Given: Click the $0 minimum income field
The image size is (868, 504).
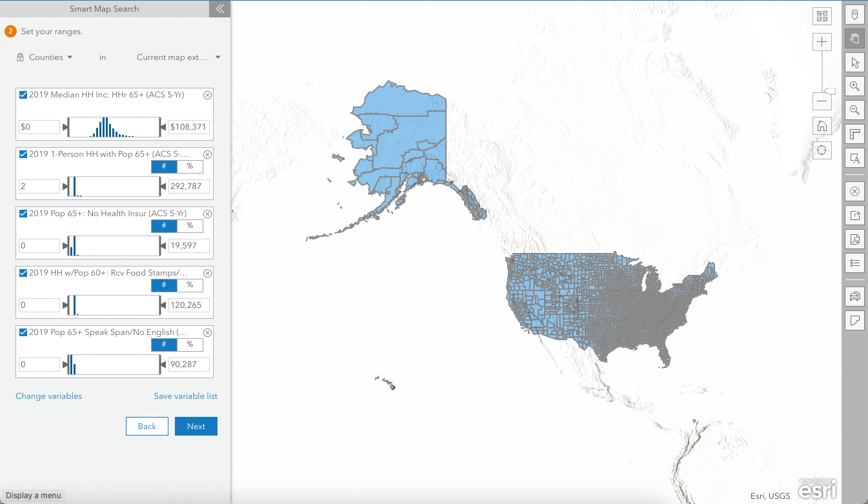Looking at the screenshot, I should coord(39,127).
